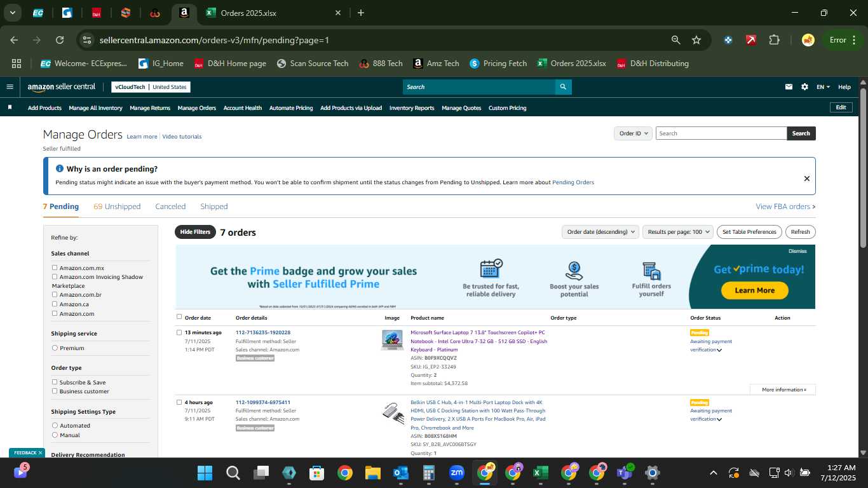Switch to the Unshipped orders tab
Image resolution: width=868 pixels, height=488 pixels.
pyautogui.click(x=117, y=207)
